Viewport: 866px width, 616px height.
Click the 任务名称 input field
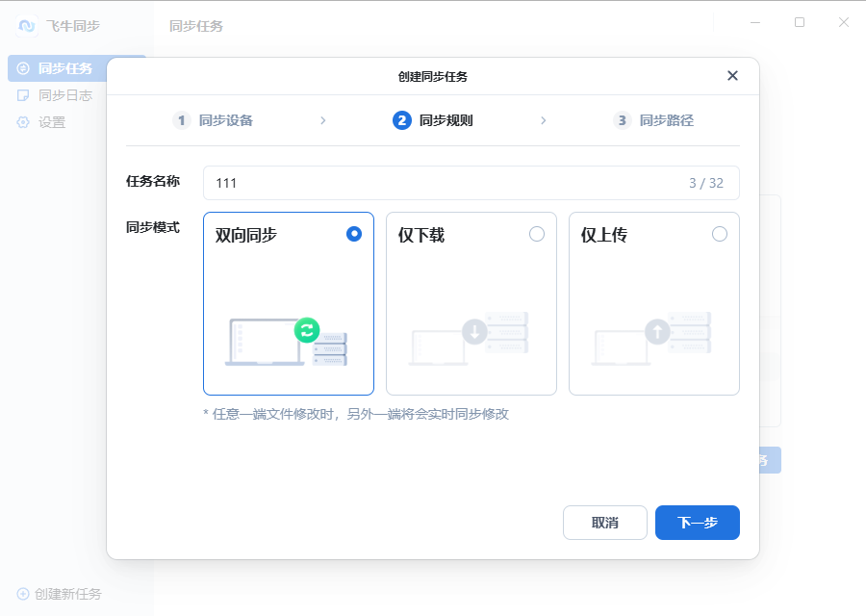click(x=471, y=183)
